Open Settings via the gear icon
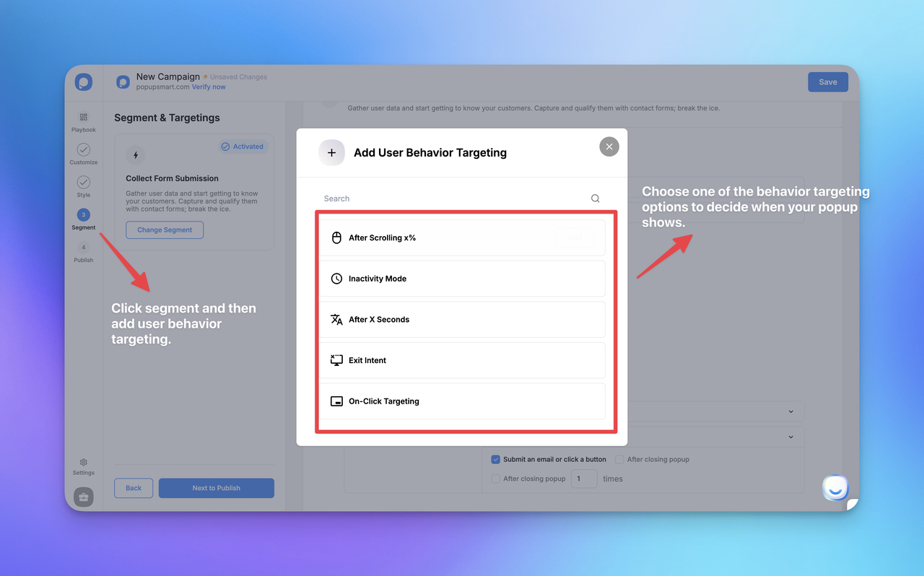Image resolution: width=924 pixels, height=576 pixels. click(x=83, y=463)
